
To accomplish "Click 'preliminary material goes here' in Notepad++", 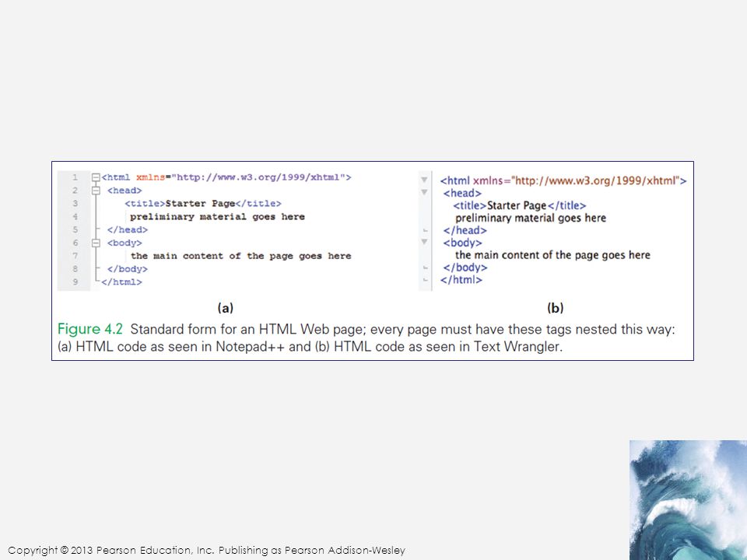I will point(217,217).
